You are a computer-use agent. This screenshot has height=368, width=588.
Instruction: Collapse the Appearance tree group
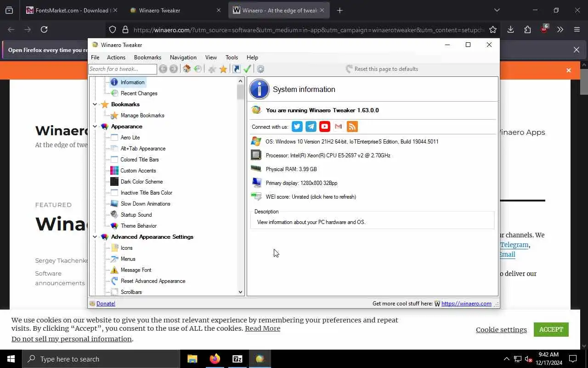point(95,126)
